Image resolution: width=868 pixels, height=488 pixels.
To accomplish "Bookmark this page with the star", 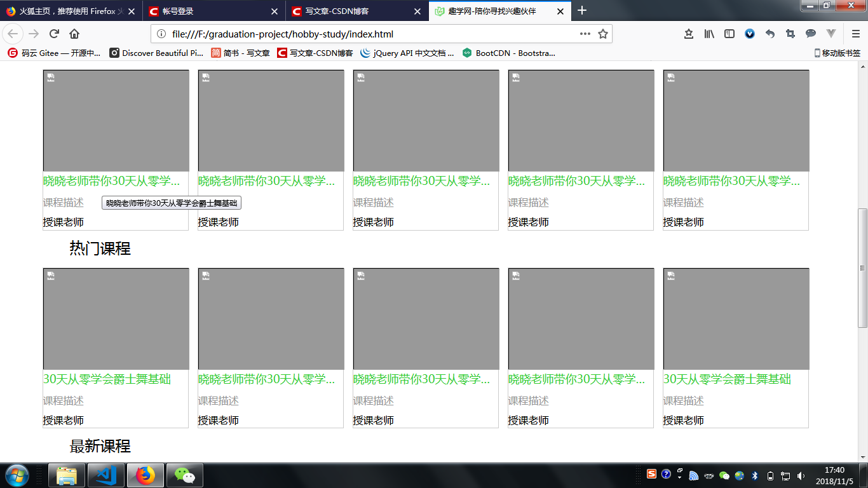I will coord(603,34).
